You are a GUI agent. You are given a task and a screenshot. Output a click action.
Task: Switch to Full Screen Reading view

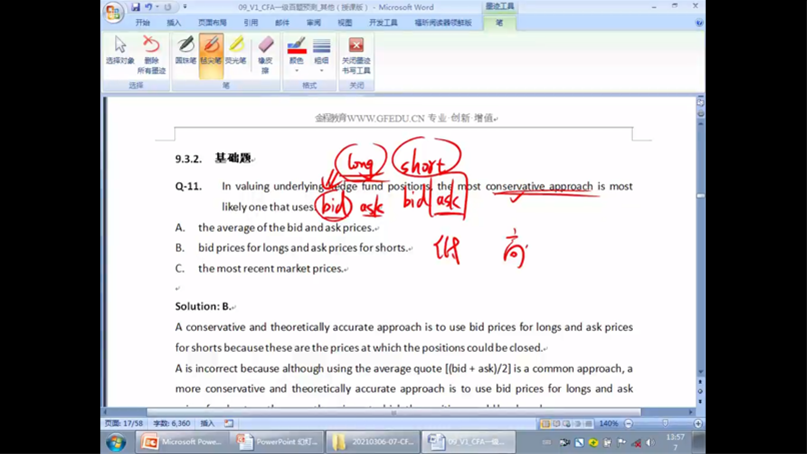(556, 424)
